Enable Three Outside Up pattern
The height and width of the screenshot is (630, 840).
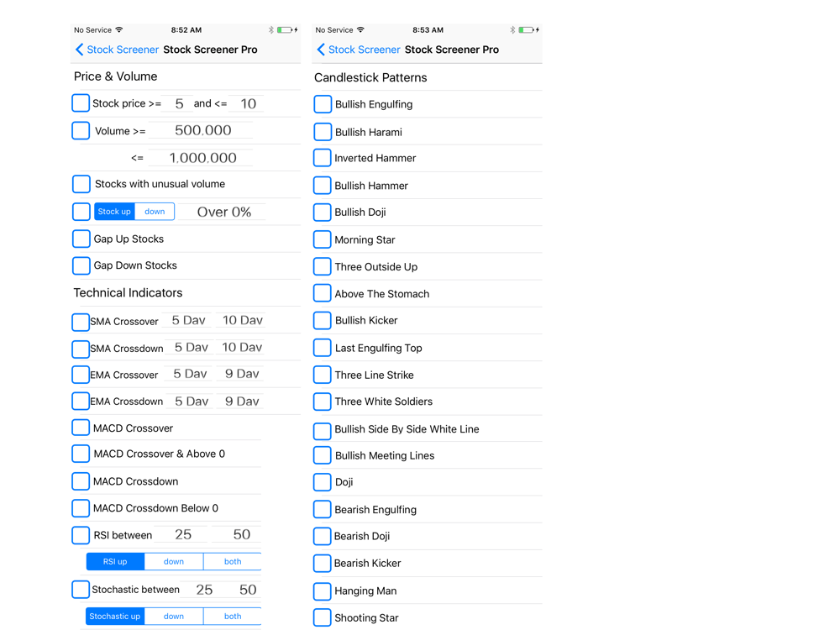pos(322,266)
